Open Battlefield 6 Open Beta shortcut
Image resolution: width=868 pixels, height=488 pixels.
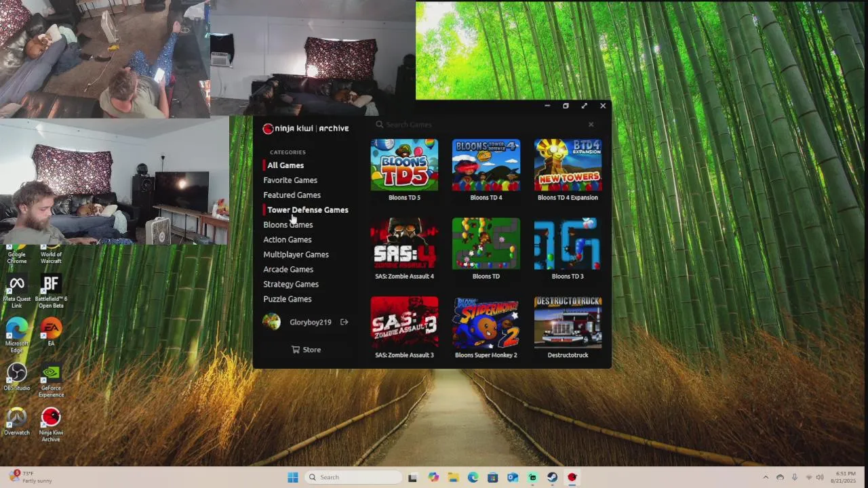(51, 292)
